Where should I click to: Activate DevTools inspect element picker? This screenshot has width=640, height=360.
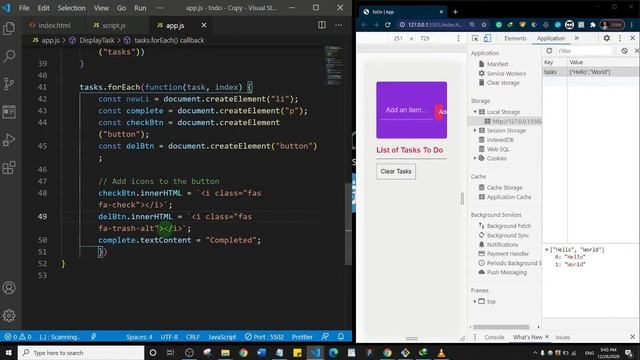pos(475,38)
